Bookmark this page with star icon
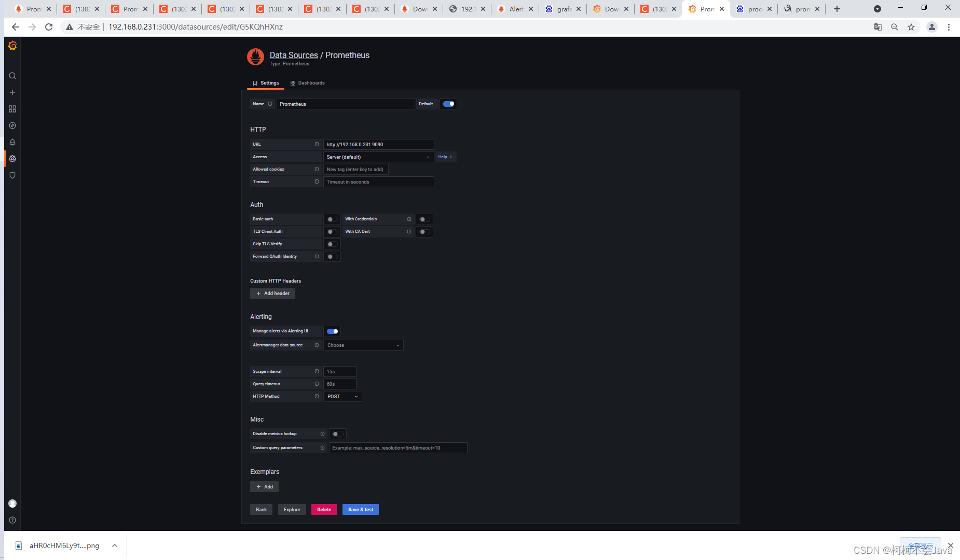The width and height of the screenshot is (960, 560). [x=911, y=27]
